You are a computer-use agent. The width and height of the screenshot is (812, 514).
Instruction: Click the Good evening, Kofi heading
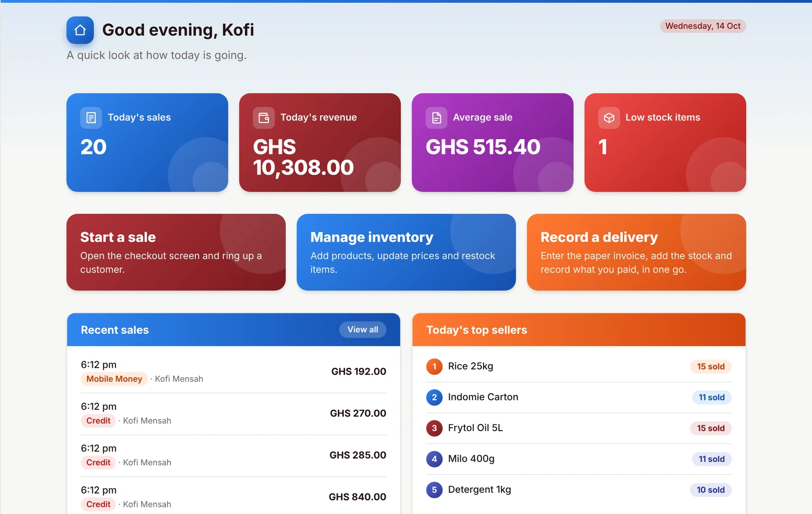[x=178, y=30]
